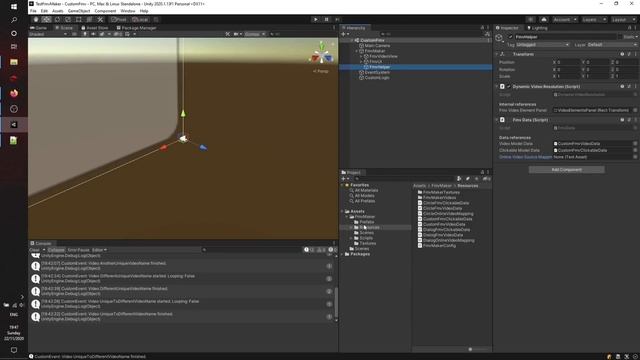The image size is (640, 360).
Task: Select the DialogFmvVideoData asset
Action: (440, 235)
